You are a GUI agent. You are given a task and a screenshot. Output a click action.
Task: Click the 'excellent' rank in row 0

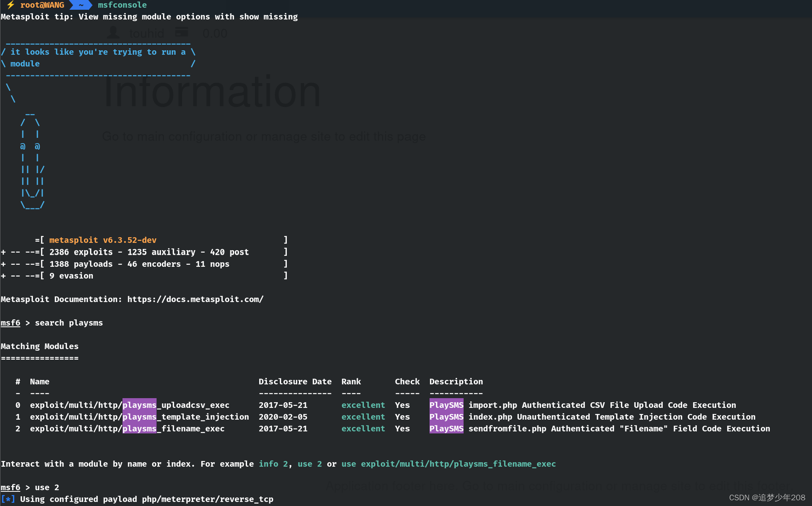coord(363,405)
